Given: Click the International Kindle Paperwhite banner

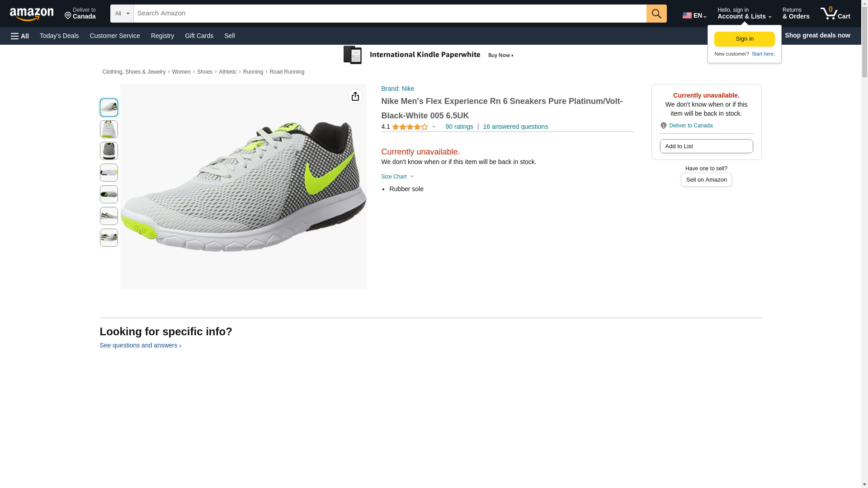Looking at the screenshot, I should pyautogui.click(x=428, y=55).
